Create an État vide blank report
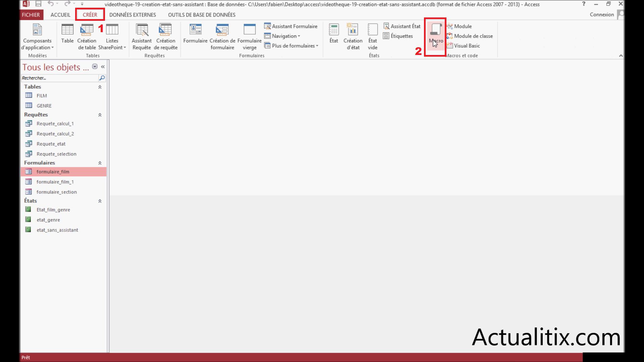644x362 pixels. (x=373, y=37)
